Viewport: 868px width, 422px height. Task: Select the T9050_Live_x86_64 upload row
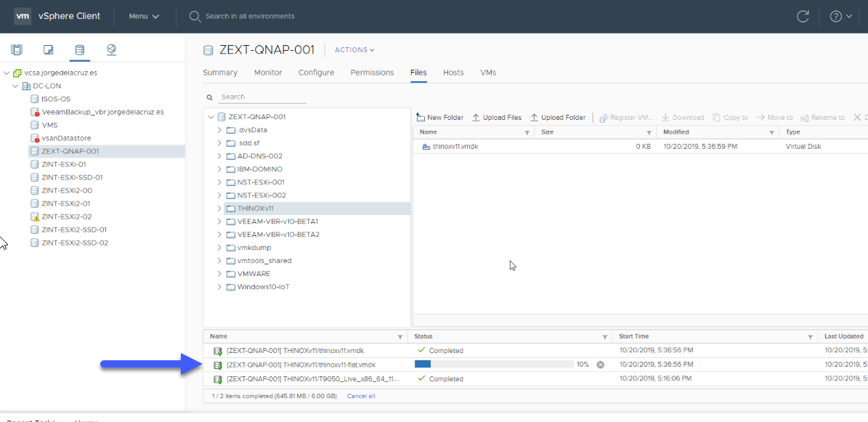[x=535, y=379]
